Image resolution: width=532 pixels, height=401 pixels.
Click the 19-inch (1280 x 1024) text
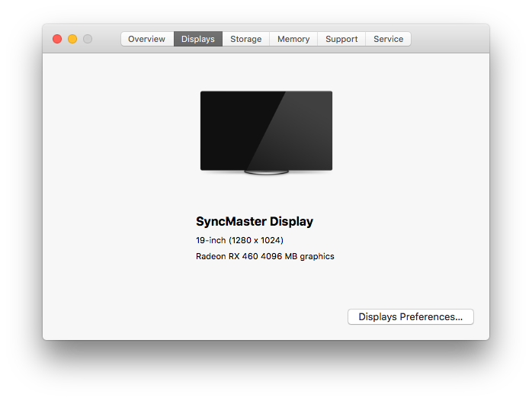tap(239, 240)
